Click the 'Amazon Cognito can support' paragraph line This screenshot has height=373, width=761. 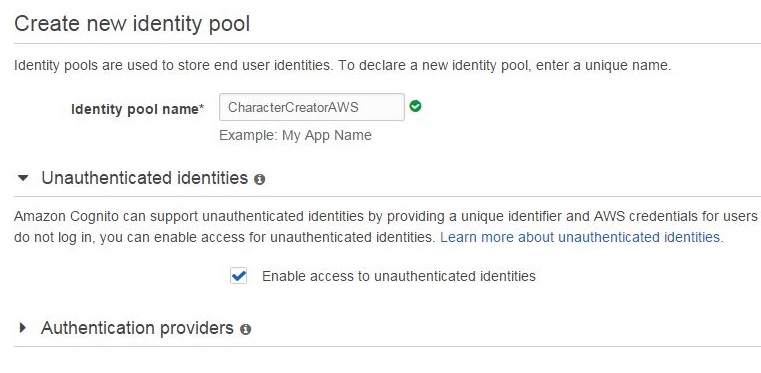[386, 216]
